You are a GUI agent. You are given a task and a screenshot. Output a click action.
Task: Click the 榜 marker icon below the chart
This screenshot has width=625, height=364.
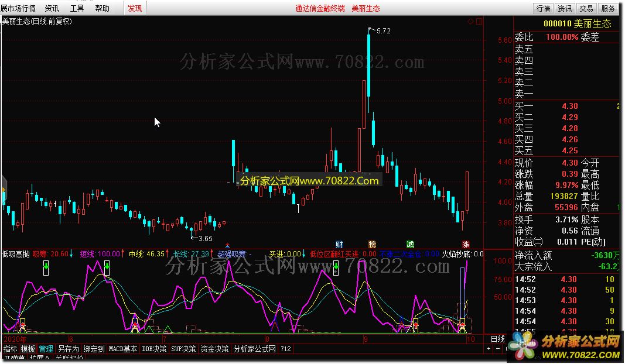(372, 245)
